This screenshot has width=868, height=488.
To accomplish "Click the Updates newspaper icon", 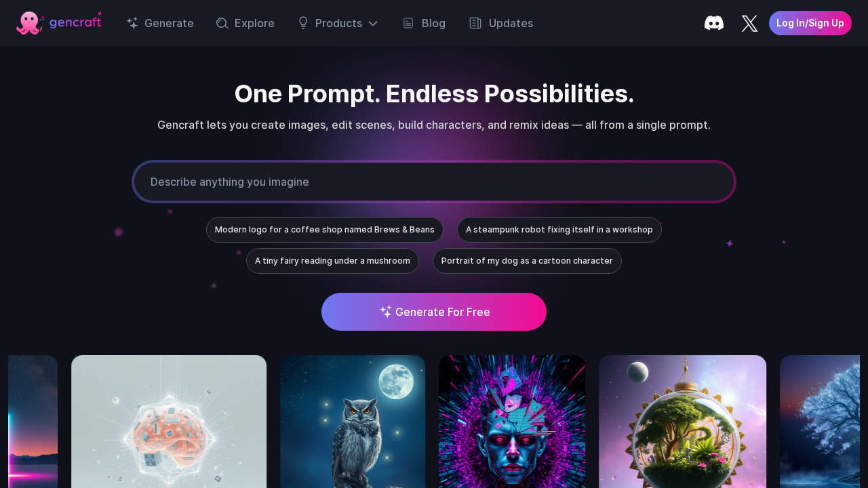I will pos(475,23).
